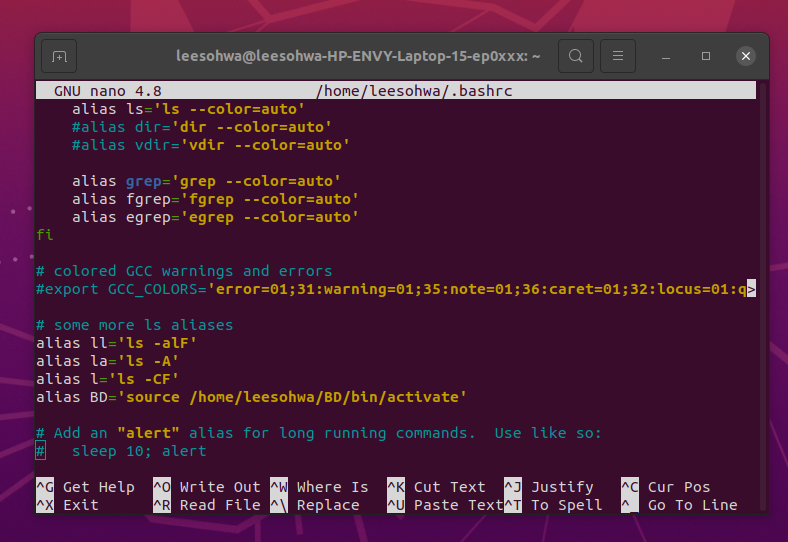Screen dimensions: 788x542
Task: Click the ^K Cut Text shortcut
Action: [437, 487]
